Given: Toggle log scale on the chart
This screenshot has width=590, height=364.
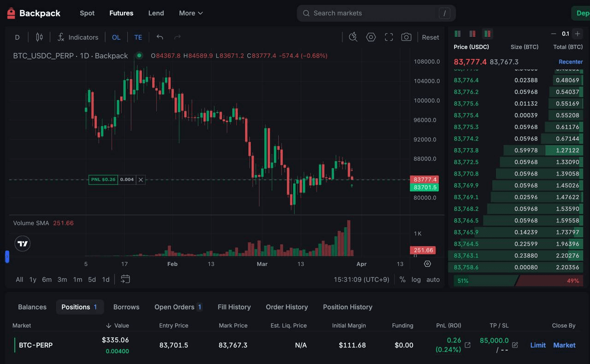Looking at the screenshot, I should (416, 279).
